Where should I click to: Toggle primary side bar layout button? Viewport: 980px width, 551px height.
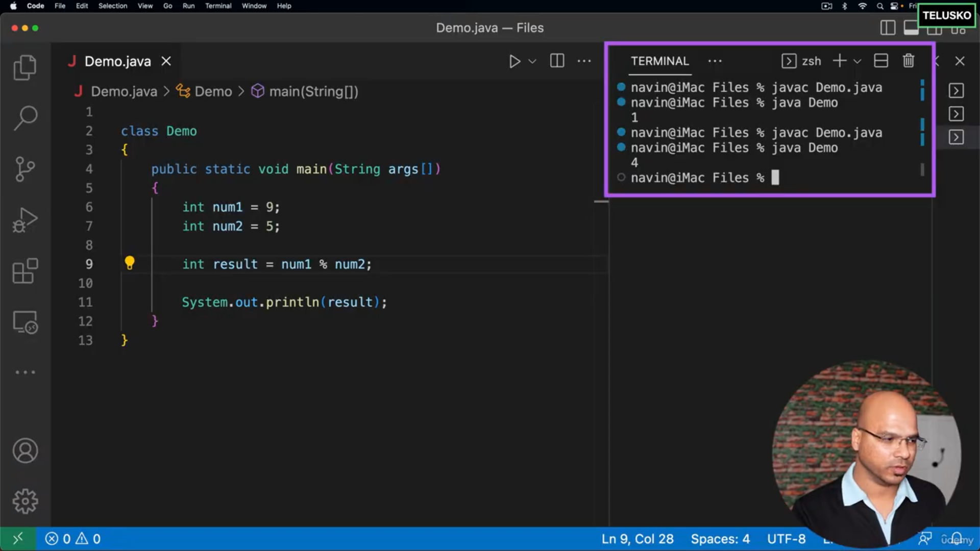coord(888,28)
